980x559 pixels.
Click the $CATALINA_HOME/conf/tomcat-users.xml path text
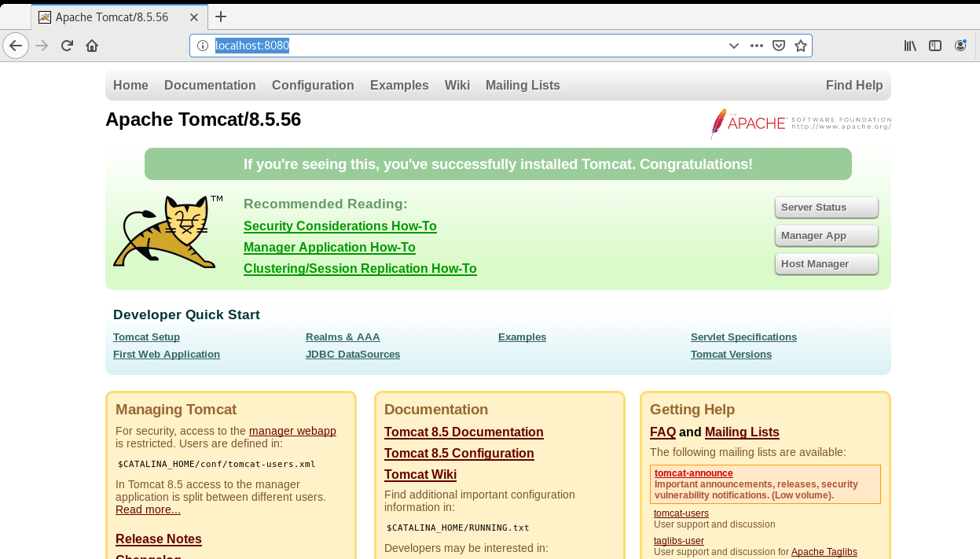click(216, 464)
